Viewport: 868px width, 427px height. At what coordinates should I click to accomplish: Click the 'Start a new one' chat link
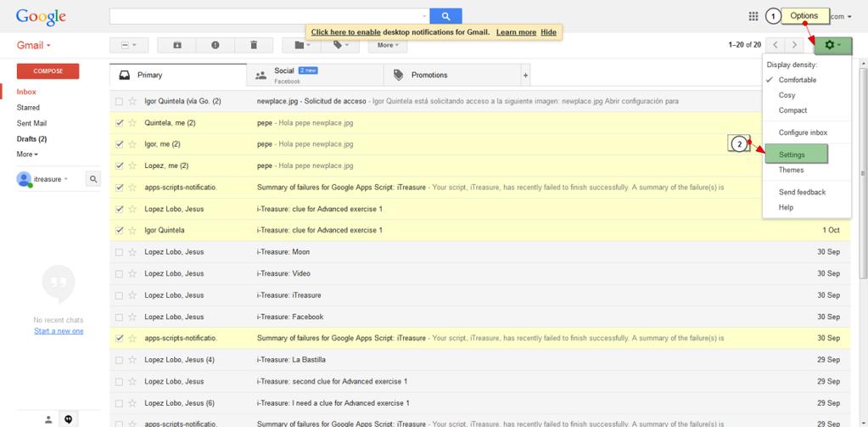[59, 331]
